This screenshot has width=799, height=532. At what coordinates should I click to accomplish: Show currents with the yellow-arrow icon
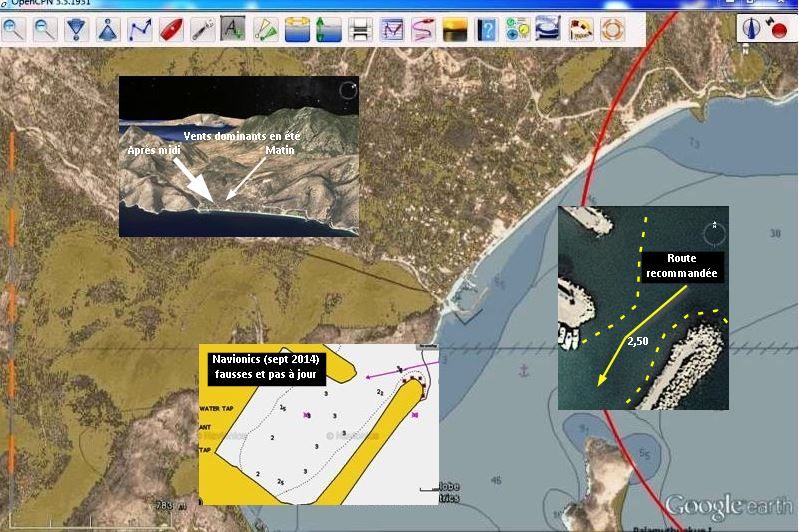tap(297, 30)
